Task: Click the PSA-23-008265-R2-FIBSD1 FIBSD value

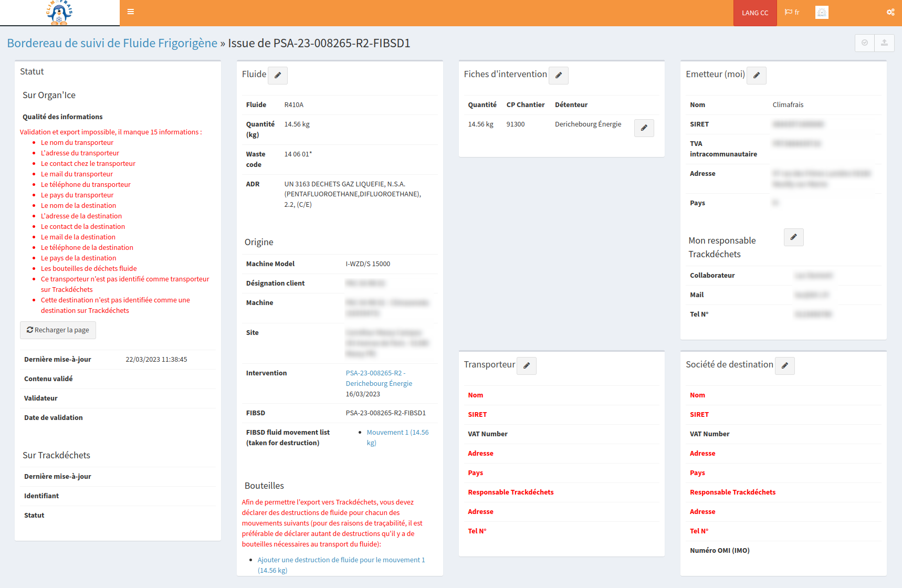Action: coord(386,413)
